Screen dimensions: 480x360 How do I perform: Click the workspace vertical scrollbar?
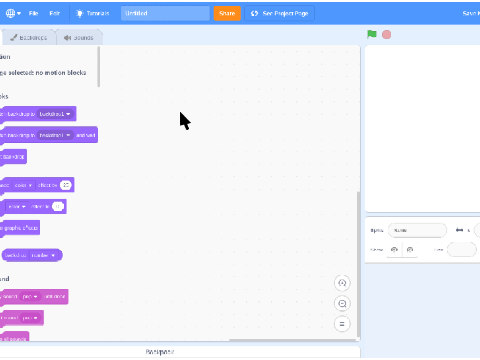point(359,264)
